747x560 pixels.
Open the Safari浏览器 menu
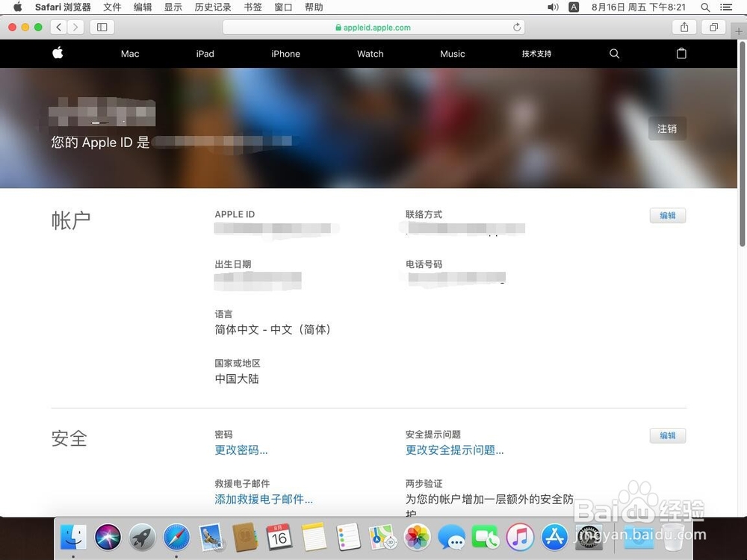coord(63,7)
